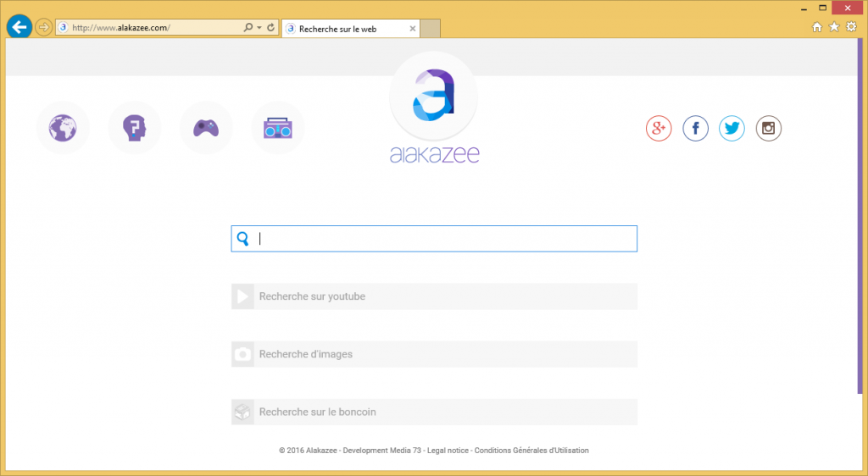Click the purple globe icon
The image size is (868, 476).
click(63, 129)
